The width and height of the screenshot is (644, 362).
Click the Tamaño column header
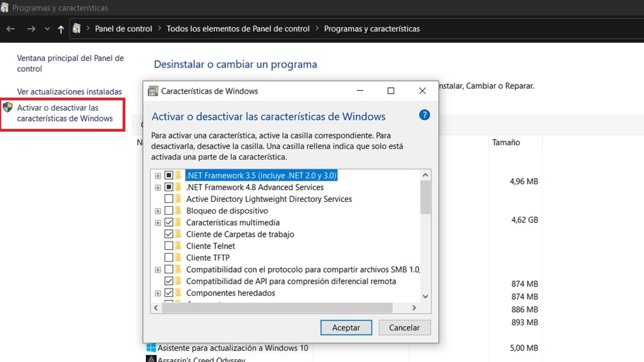tap(506, 142)
